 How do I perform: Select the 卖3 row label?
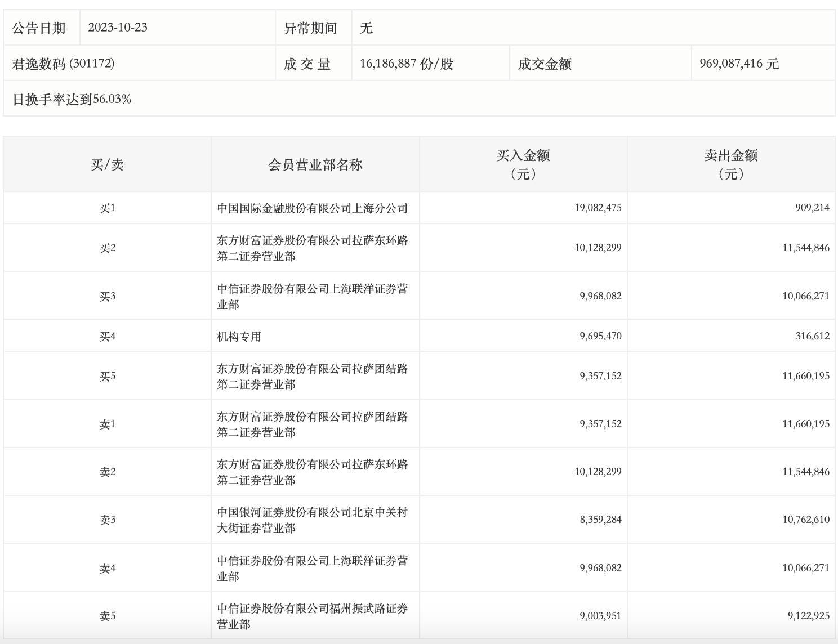pos(107,520)
